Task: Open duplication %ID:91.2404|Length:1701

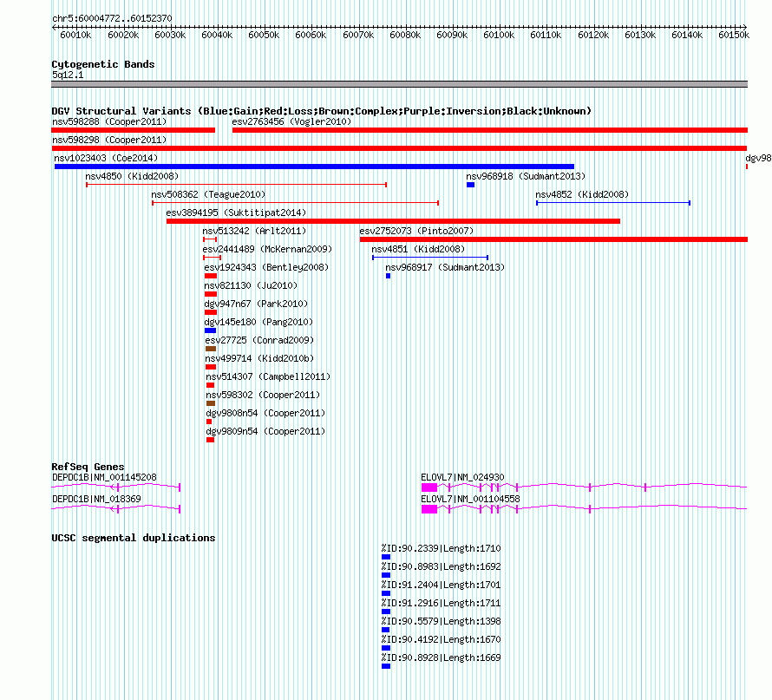Action: click(442, 585)
